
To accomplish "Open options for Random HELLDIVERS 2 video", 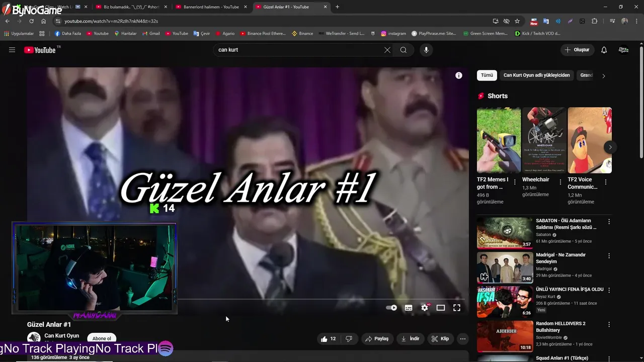I will 609,324.
